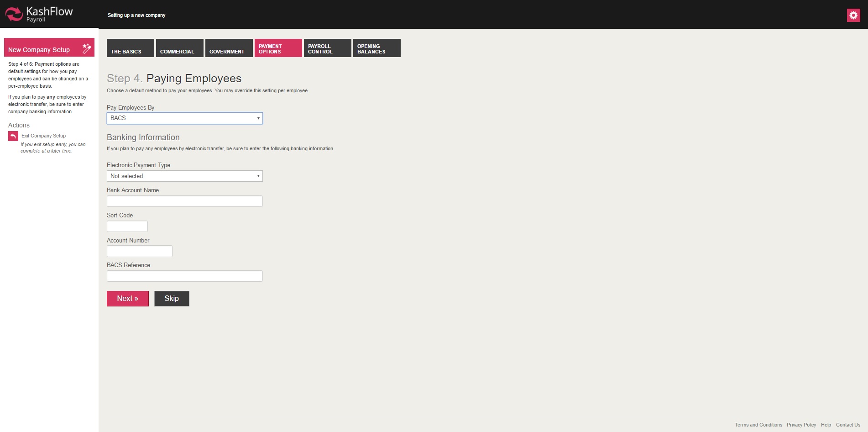Switch to Opening Balances tab

[x=376, y=48]
